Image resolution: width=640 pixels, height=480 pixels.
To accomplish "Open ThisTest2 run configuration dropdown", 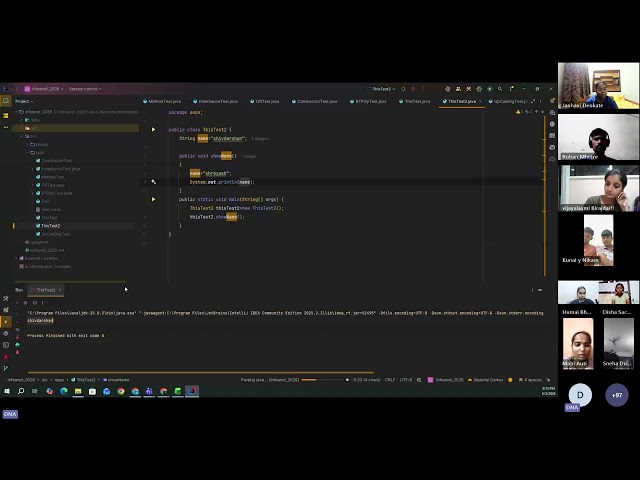I will [381, 89].
